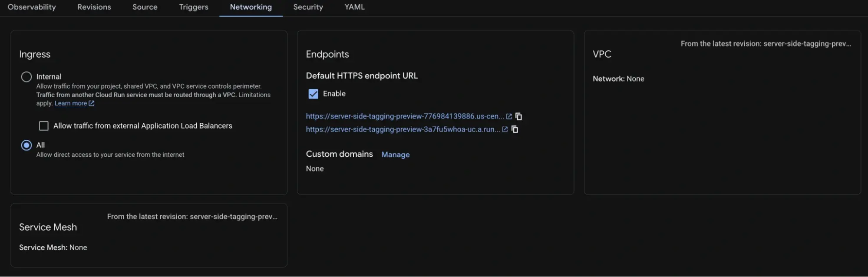Click the Service Mesh section heading
The height and width of the screenshot is (277, 868).
[48, 227]
